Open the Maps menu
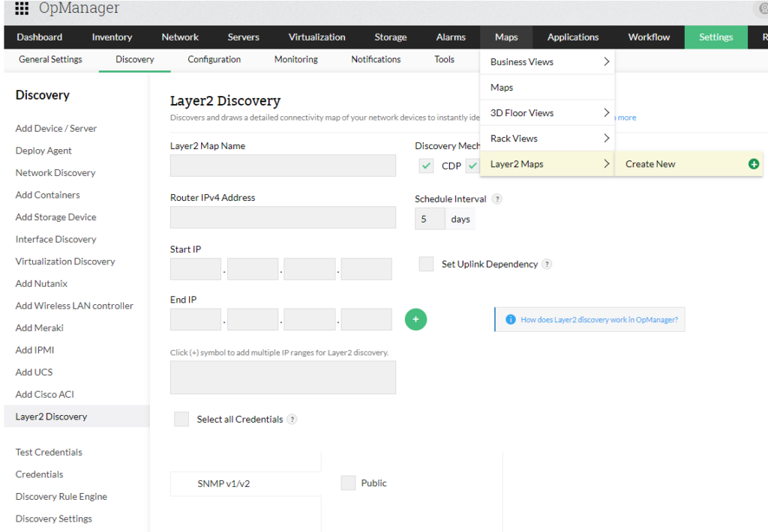768x532 pixels. coord(506,37)
